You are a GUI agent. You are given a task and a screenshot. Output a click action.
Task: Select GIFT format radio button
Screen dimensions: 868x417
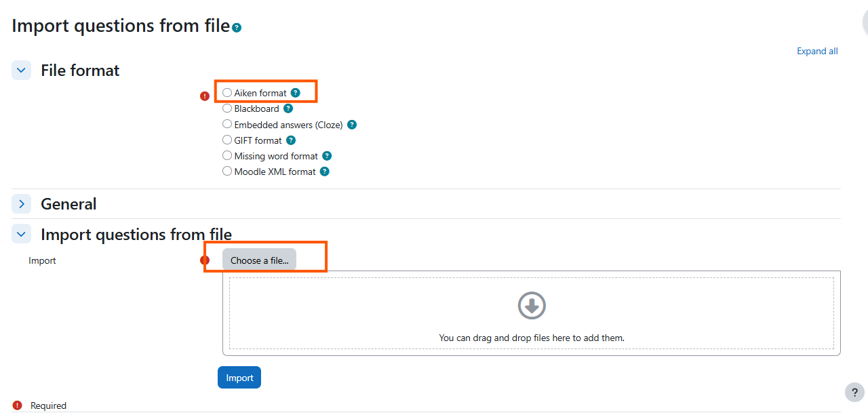[227, 140]
